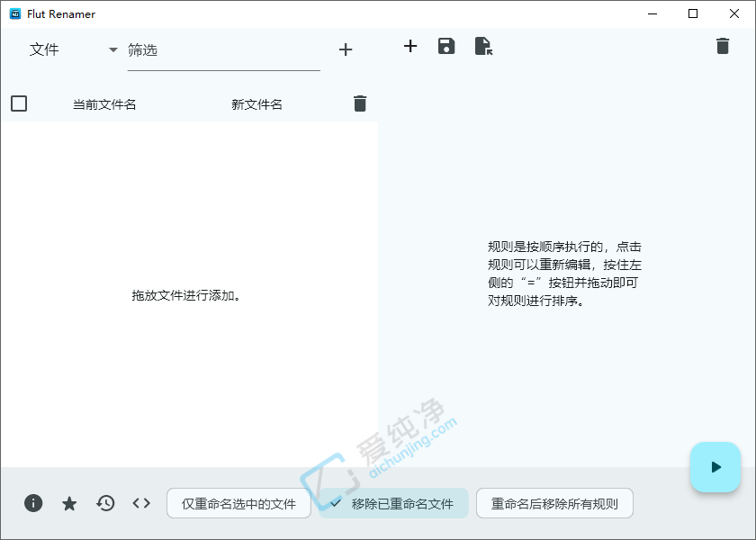Click the save rules floppy icon

[x=446, y=46]
